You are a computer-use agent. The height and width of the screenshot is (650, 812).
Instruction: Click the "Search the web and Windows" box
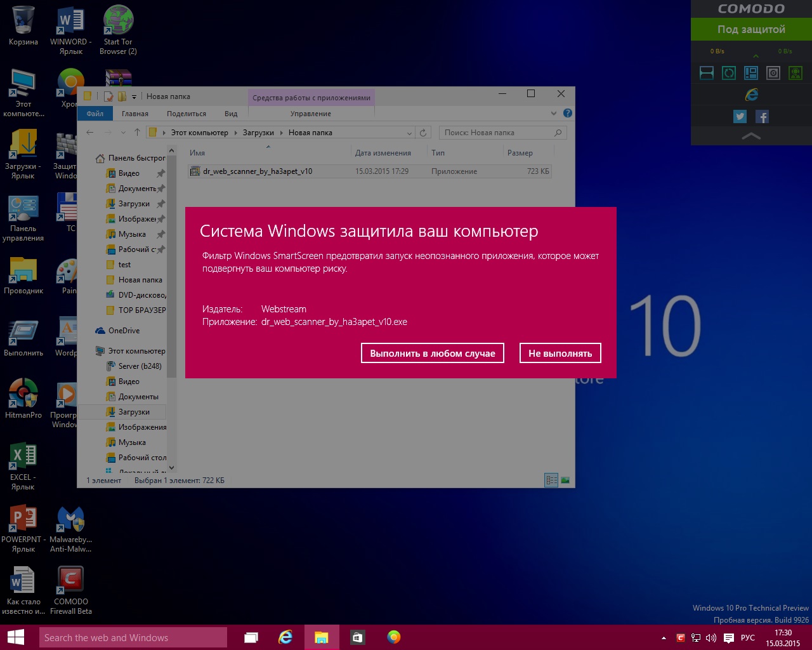[x=133, y=637]
